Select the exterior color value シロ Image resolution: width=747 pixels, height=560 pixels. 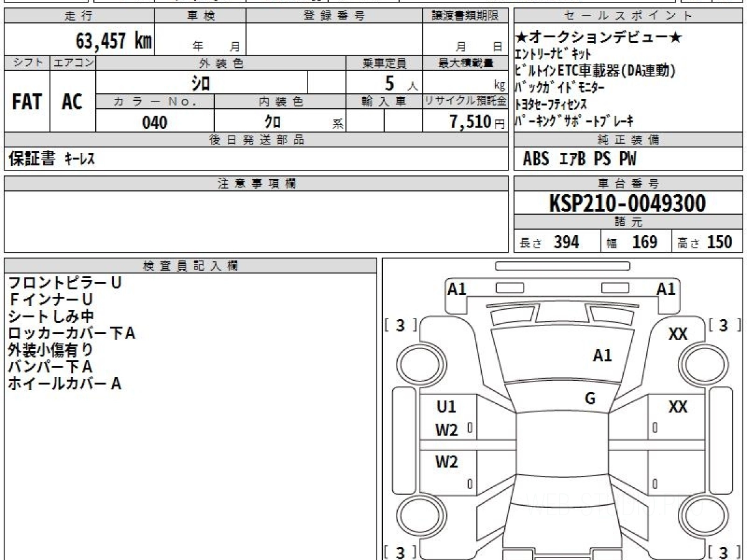coord(200,82)
